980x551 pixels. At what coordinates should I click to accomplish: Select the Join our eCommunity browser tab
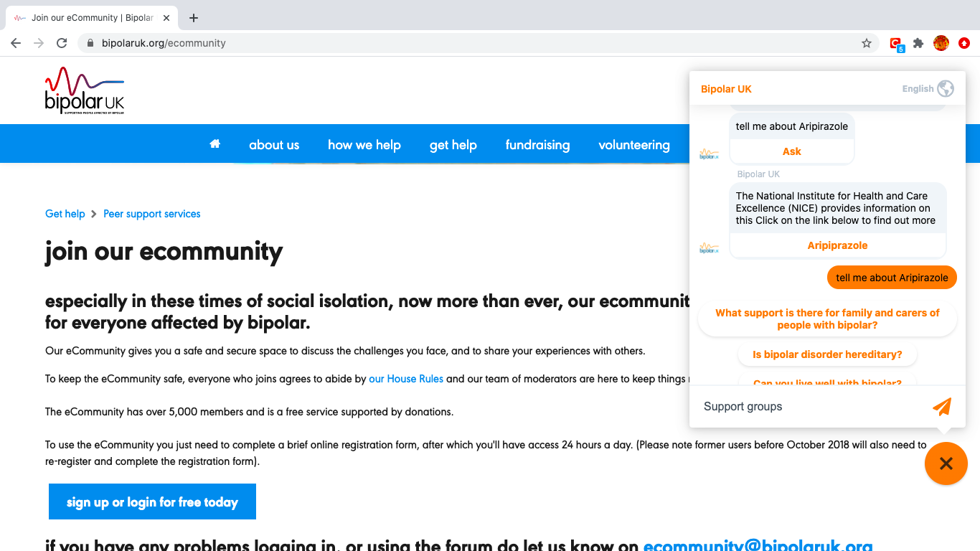click(x=92, y=18)
